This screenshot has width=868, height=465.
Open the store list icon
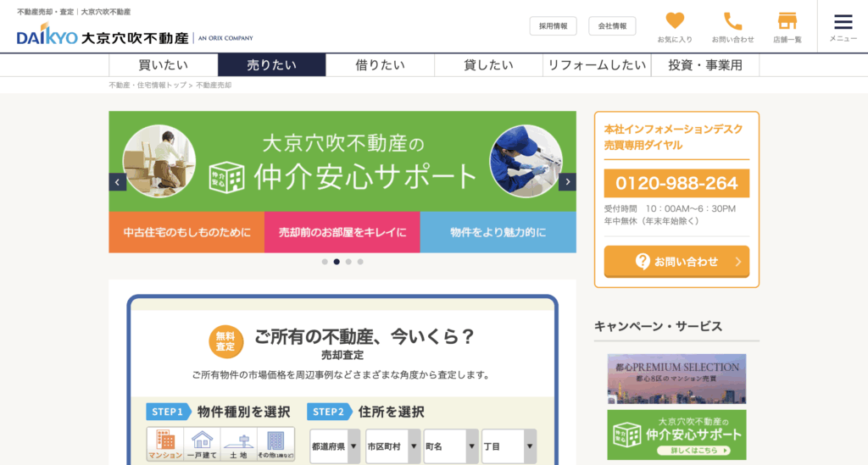(x=787, y=26)
